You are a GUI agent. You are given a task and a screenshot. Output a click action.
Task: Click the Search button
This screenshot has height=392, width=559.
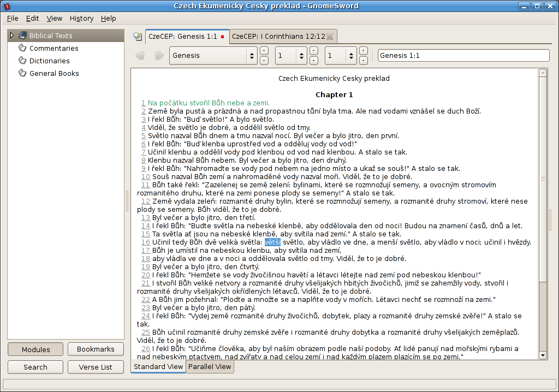pos(35,367)
